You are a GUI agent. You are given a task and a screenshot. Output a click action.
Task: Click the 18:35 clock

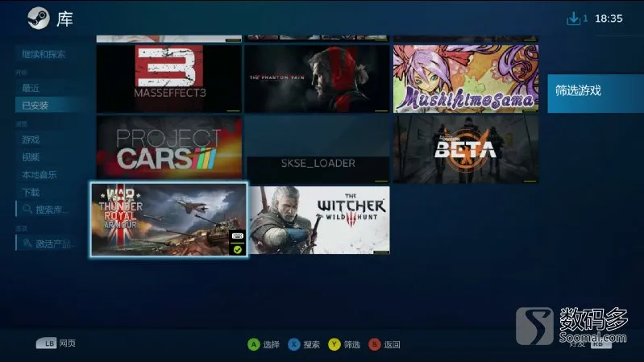609,19
